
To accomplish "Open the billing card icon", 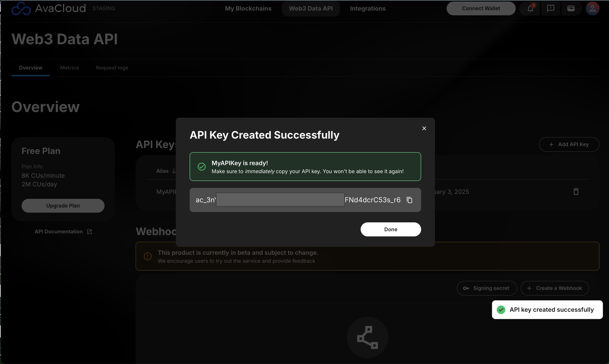I will (x=571, y=9).
